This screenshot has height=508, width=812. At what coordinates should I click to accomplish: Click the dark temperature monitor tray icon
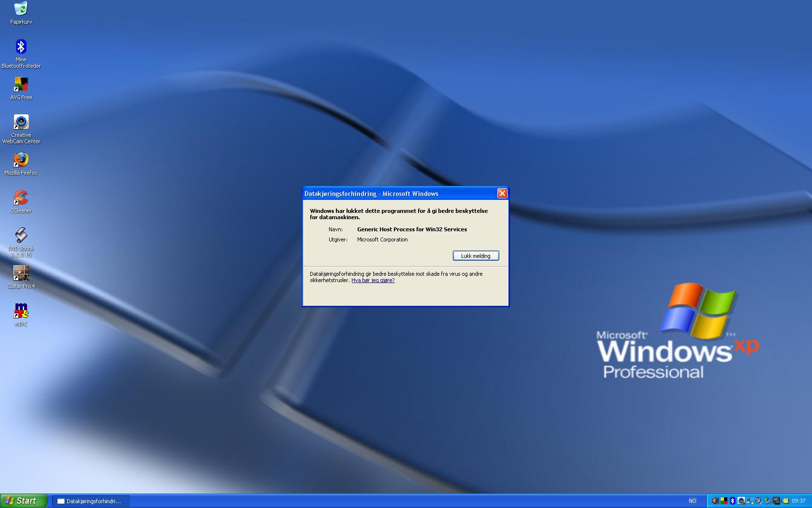(776, 501)
